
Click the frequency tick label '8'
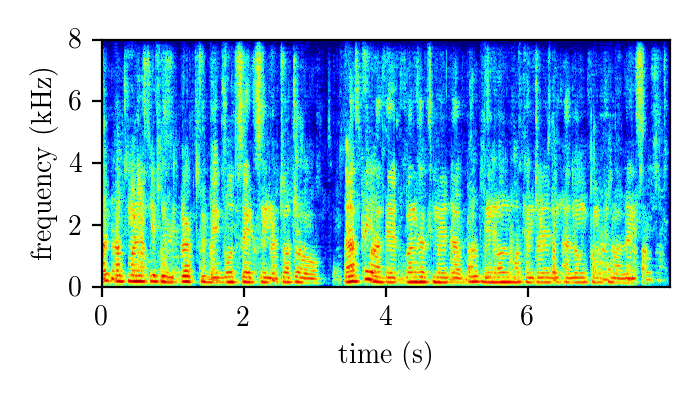pos(75,40)
